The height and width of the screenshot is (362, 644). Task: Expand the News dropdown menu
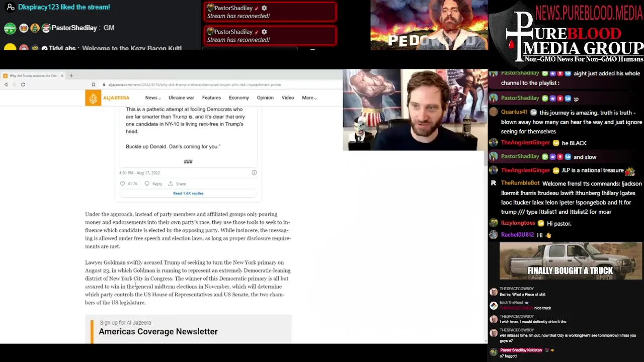tap(153, 98)
